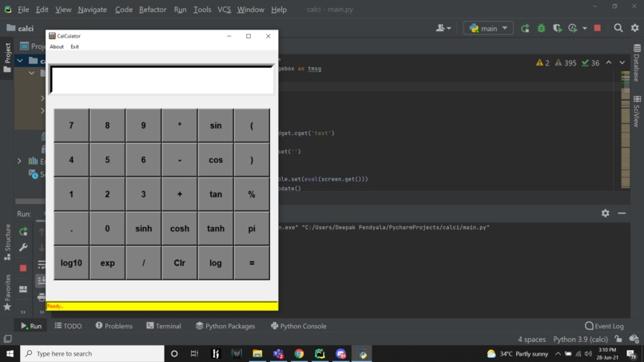644x362 pixels.
Task: Run with Coverage shield icon
Action: (x=557, y=28)
